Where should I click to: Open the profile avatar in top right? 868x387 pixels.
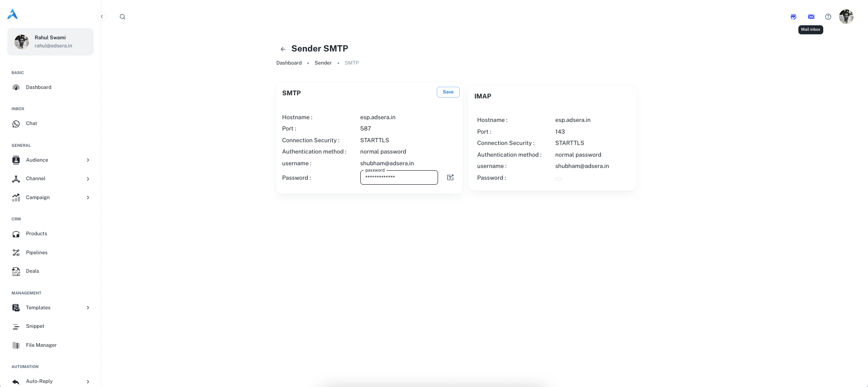tap(846, 17)
